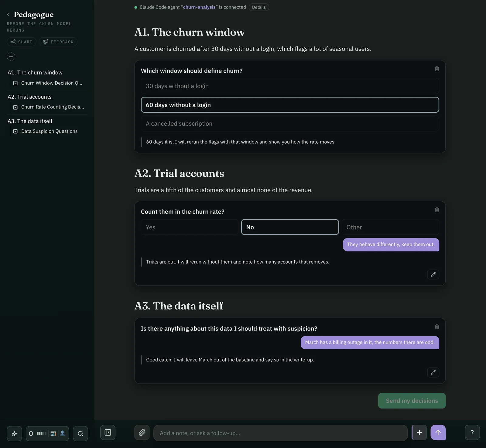486x448 pixels.
Task: Click the March billing outage note bubble
Action: (x=370, y=343)
